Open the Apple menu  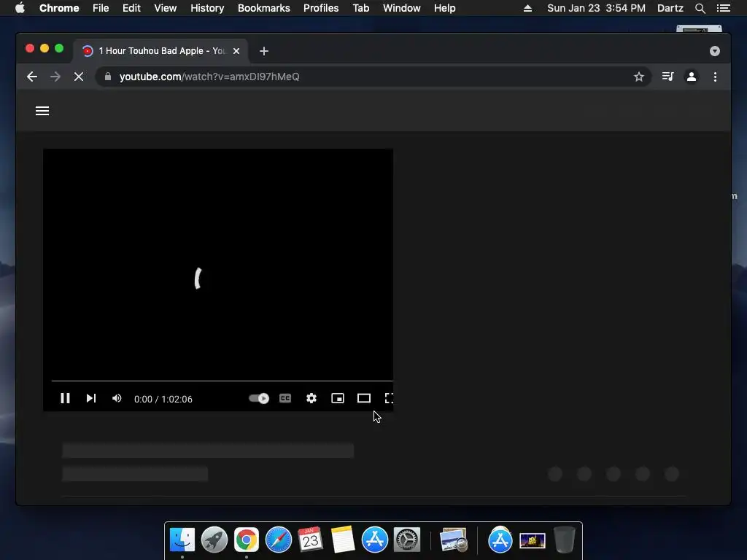pyautogui.click(x=20, y=8)
